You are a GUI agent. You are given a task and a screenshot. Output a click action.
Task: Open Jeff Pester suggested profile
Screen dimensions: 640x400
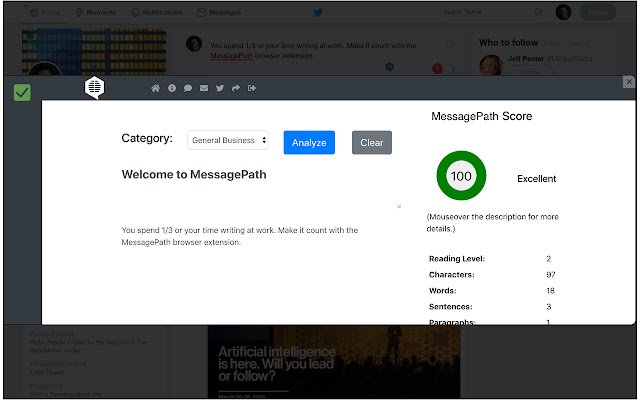[526, 59]
